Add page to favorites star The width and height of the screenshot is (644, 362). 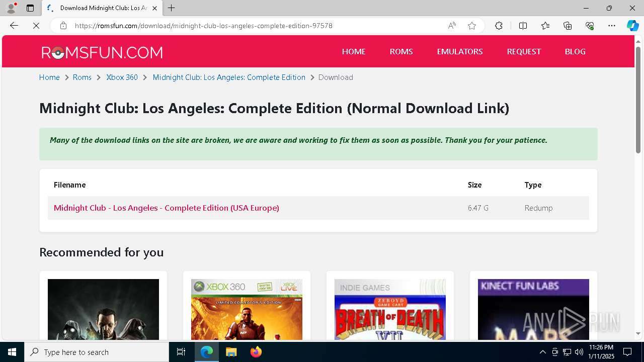[x=472, y=26]
